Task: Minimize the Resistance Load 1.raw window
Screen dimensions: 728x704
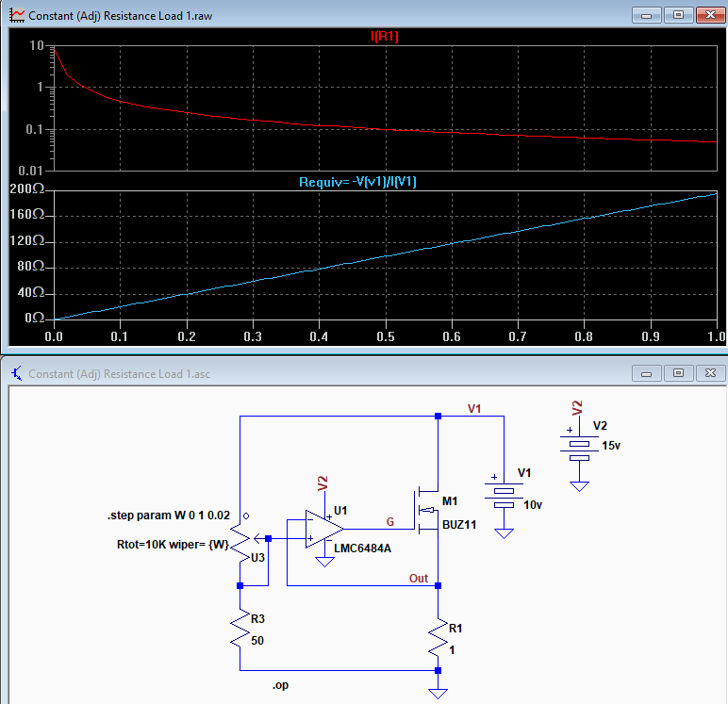Action: (x=646, y=15)
